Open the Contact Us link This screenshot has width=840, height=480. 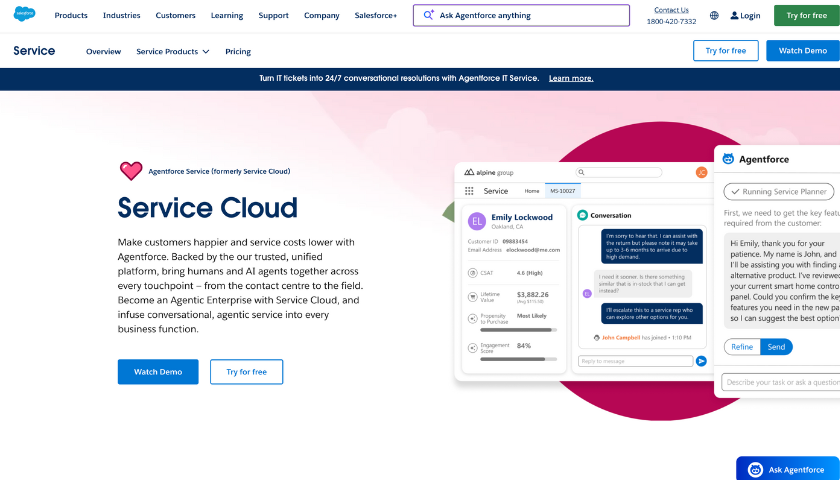point(671,10)
